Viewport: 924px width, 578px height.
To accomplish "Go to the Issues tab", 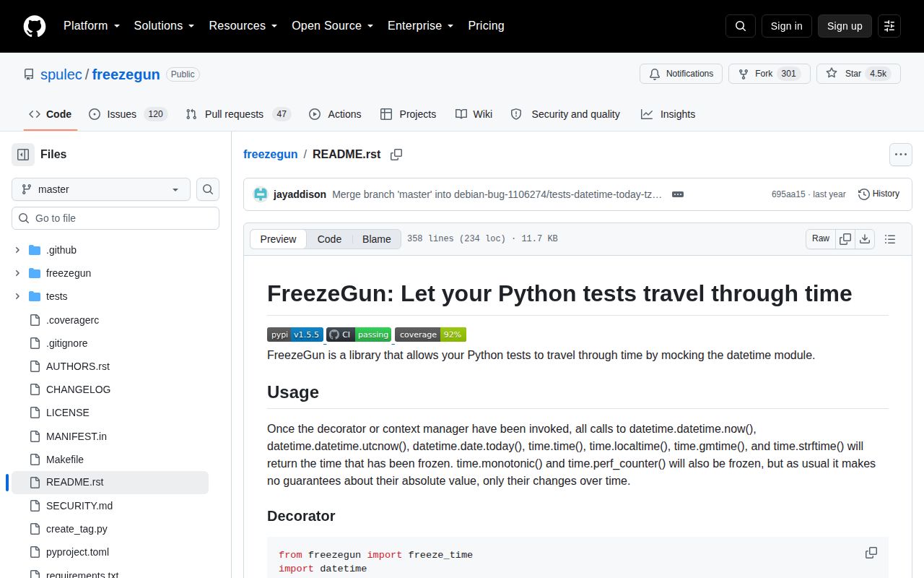I will (128, 114).
